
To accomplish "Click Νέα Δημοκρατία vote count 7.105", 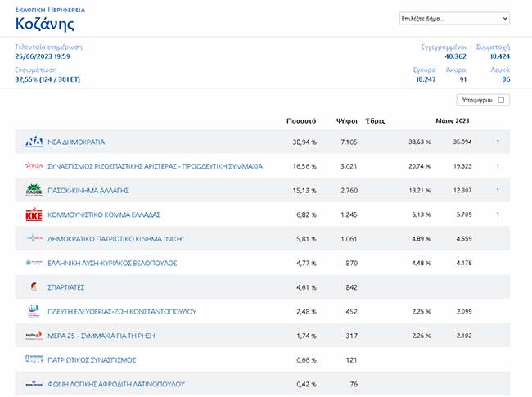I will pos(349,142).
